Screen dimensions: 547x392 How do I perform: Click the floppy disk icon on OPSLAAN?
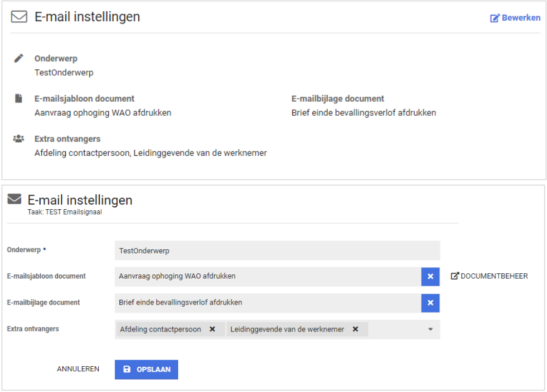(127, 370)
